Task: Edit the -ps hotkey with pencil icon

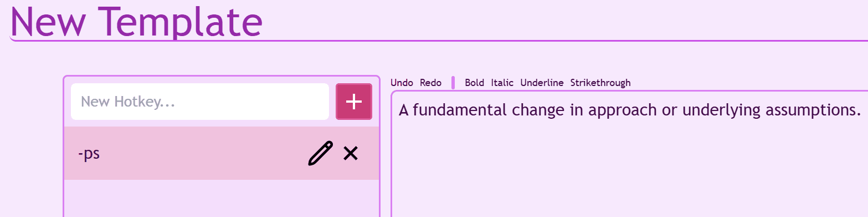Action: tap(321, 153)
